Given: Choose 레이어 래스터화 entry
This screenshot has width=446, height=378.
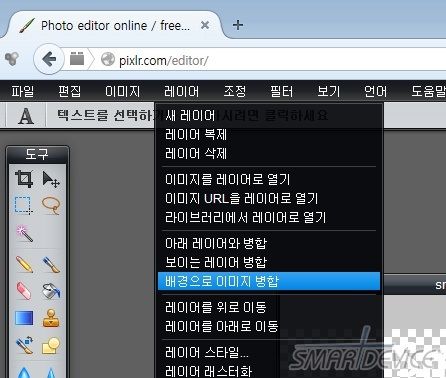Looking at the screenshot, I should (x=269, y=370).
